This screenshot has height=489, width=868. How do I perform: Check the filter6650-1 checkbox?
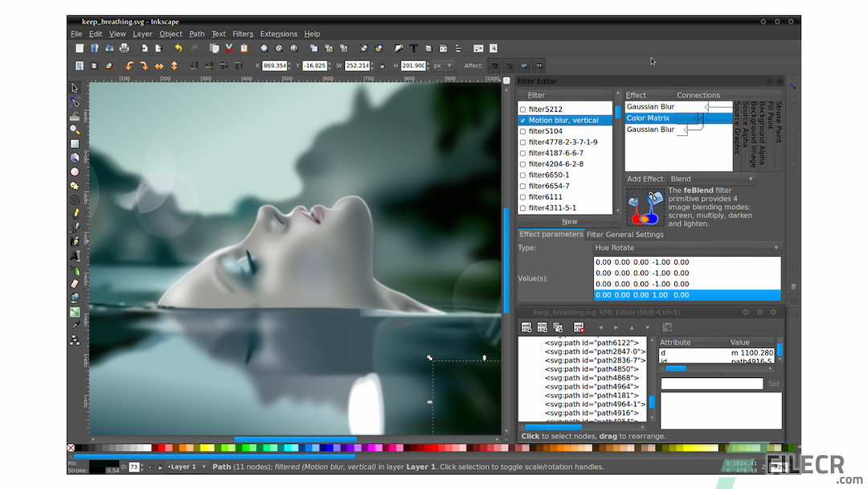click(523, 175)
